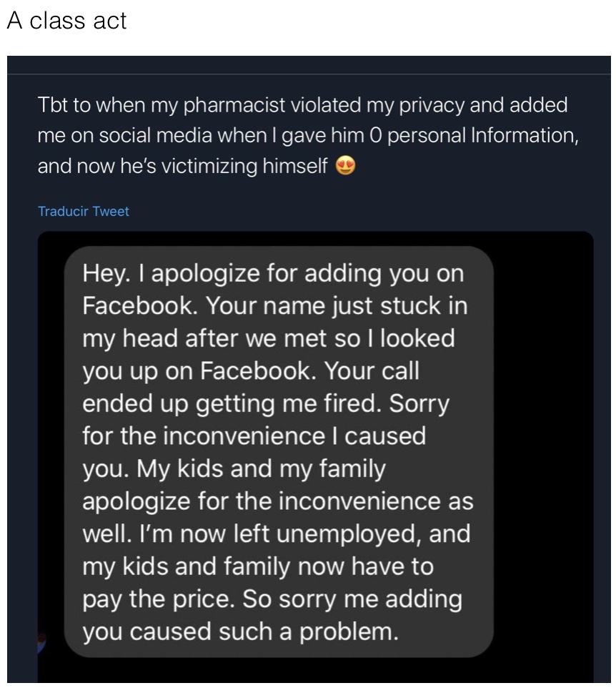
Task: Click the message line 'you. My kids and my family'
Action: coord(234,469)
